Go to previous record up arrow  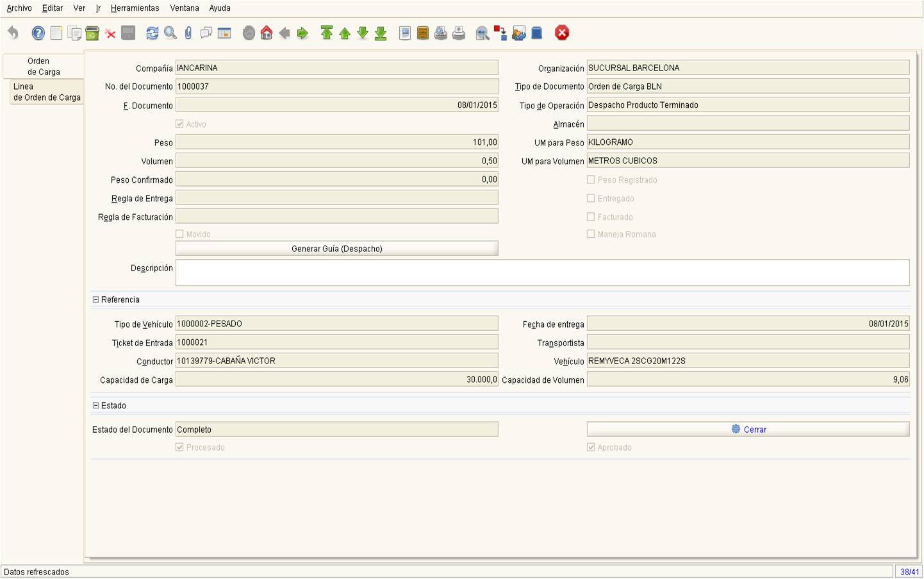(345, 33)
